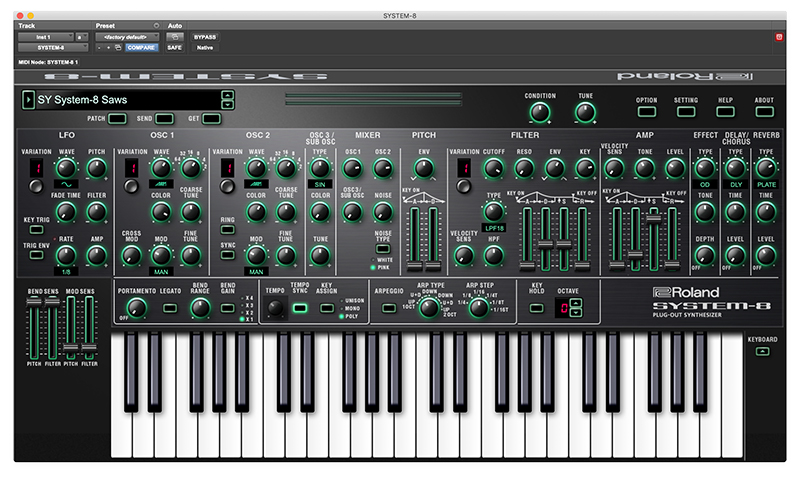The image size is (800, 478).
Task: Click the Filter Cutoff knob
Action: (493, 168)
